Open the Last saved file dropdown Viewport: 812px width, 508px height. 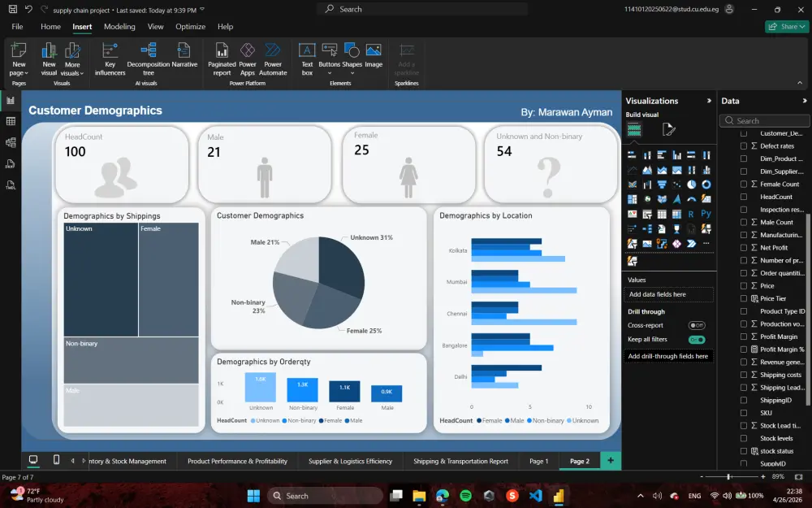tap(202, 10)
